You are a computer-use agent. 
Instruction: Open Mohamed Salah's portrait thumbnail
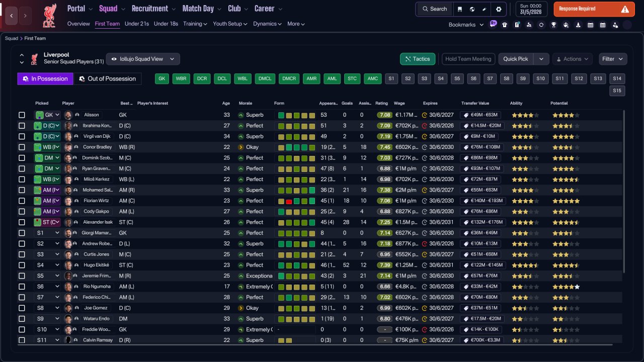(68, 190)
